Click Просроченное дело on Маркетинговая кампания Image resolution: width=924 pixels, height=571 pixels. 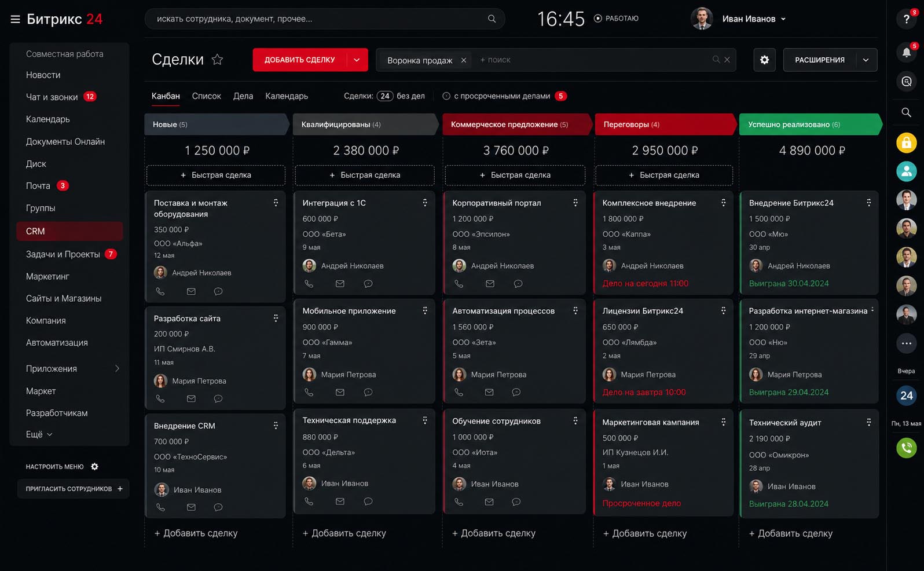click(641, 503)
